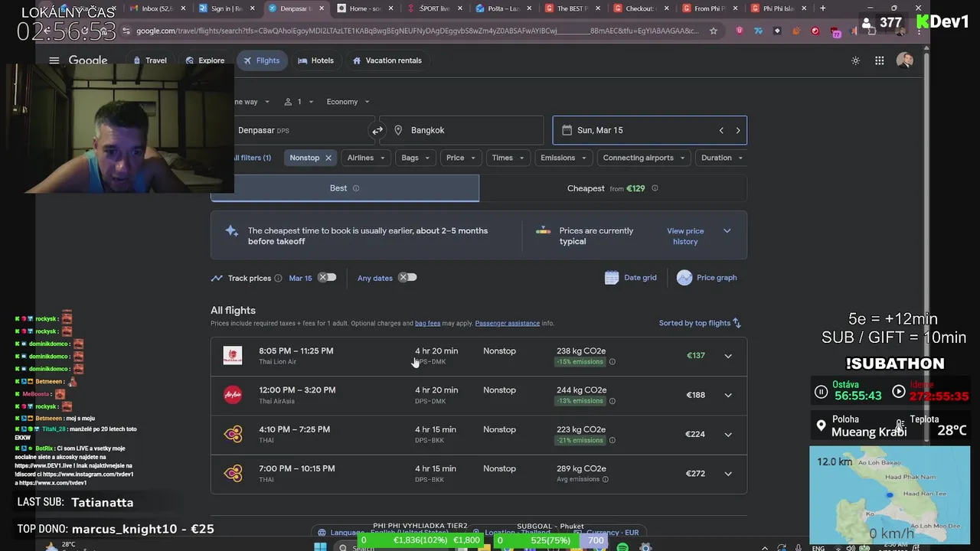
Task: Switch to the Hotels tab
Action: (315, 60)
